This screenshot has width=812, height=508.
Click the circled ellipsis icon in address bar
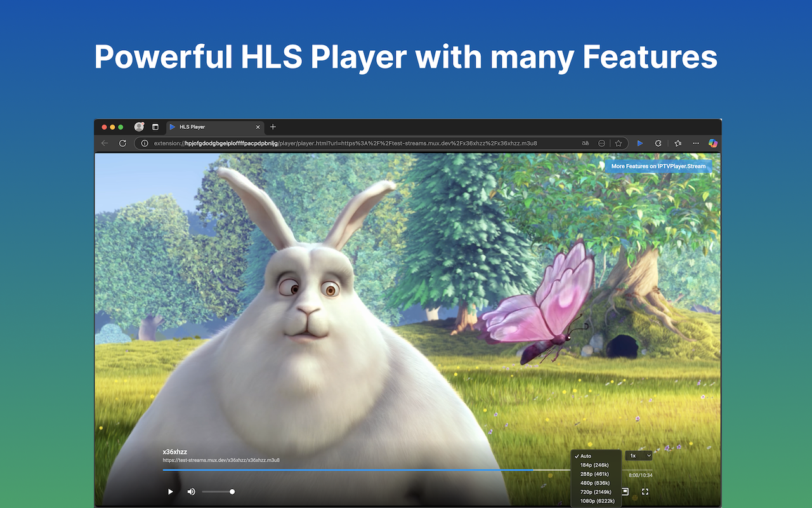point(601,144)
